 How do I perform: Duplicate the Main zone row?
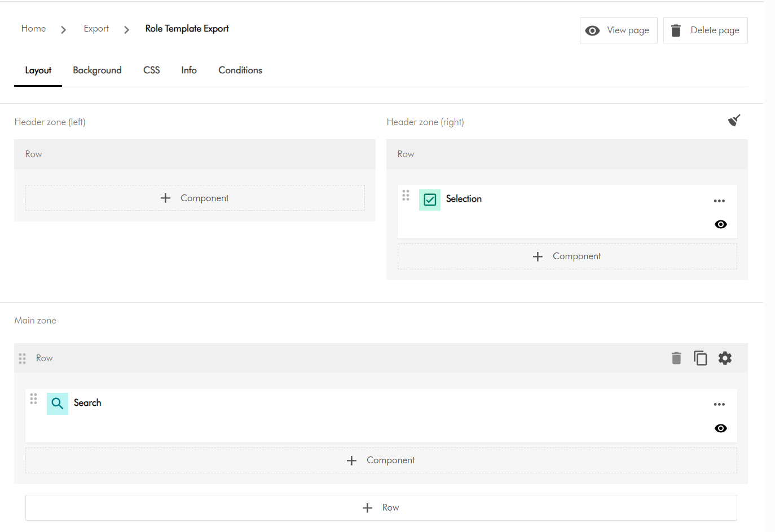700,358
